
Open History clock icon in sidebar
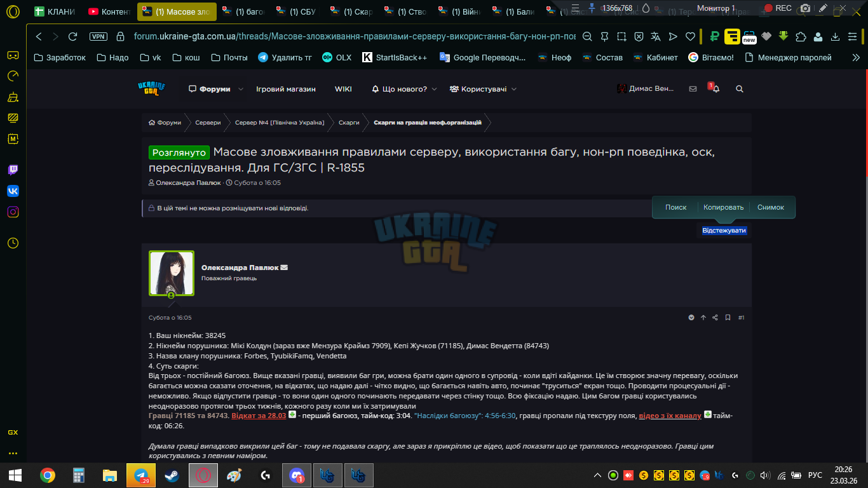pos(13,243)
